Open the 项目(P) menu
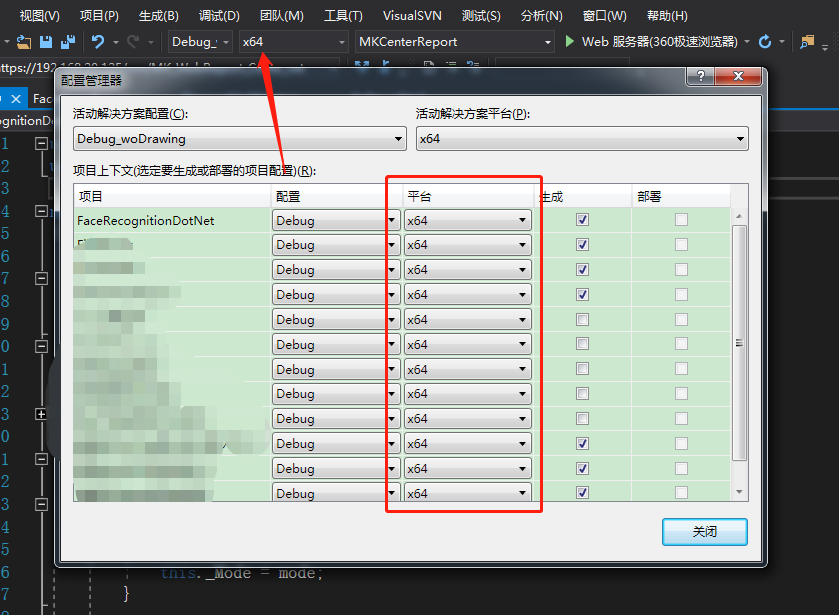Screen dimensions: 839x615 pos(99,16)
